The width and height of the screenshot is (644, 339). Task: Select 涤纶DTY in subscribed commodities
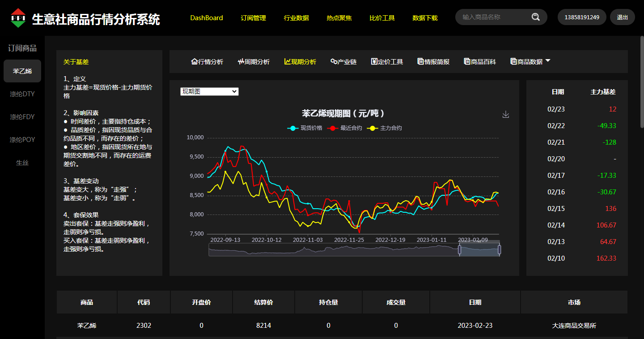point(22,94)
